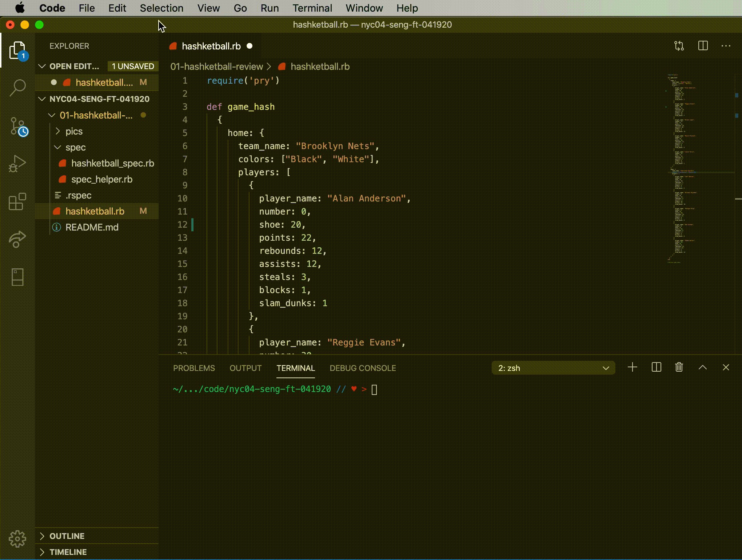Open the Code application menu
742x560 pixels.
[52, 8]
